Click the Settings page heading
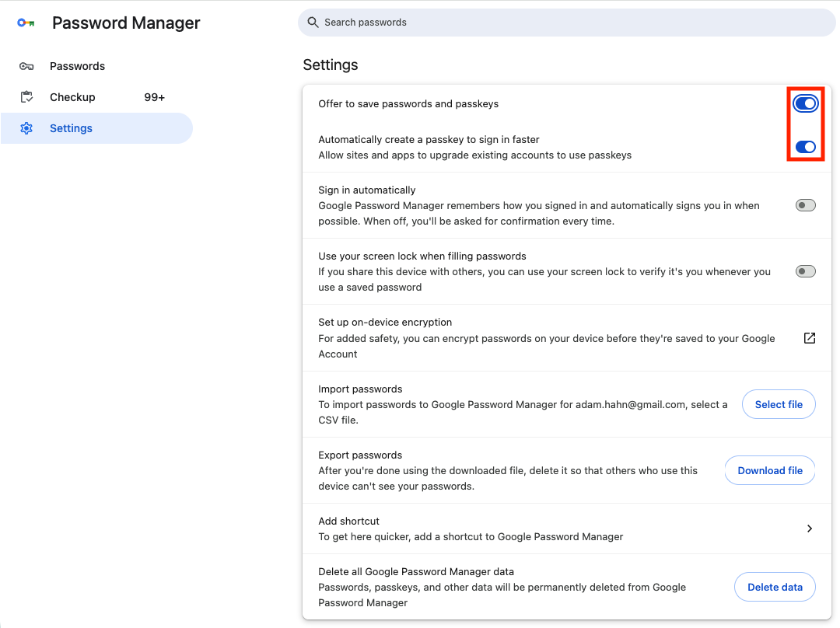The width and height of the screenshot is (840, 628). pos(331,65)
